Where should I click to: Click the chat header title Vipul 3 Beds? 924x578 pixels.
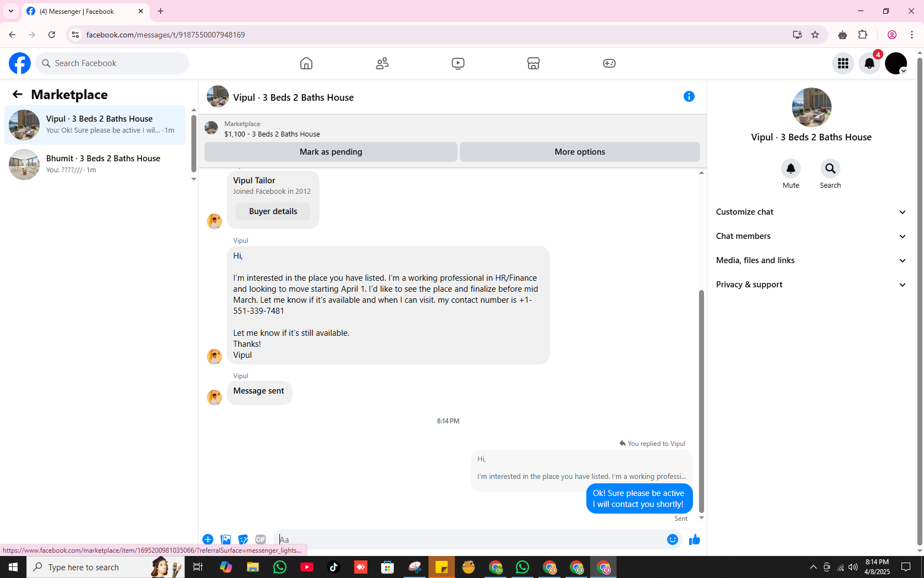(293, 97)
